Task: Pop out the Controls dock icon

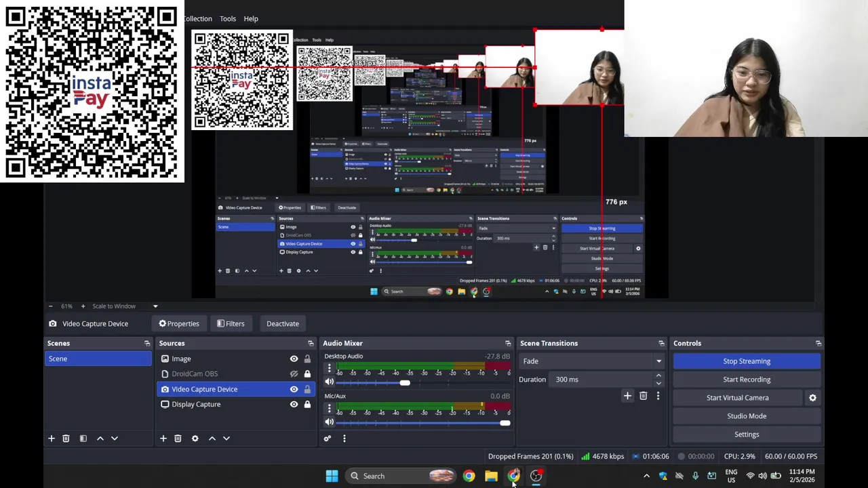Action: point(818,344)
